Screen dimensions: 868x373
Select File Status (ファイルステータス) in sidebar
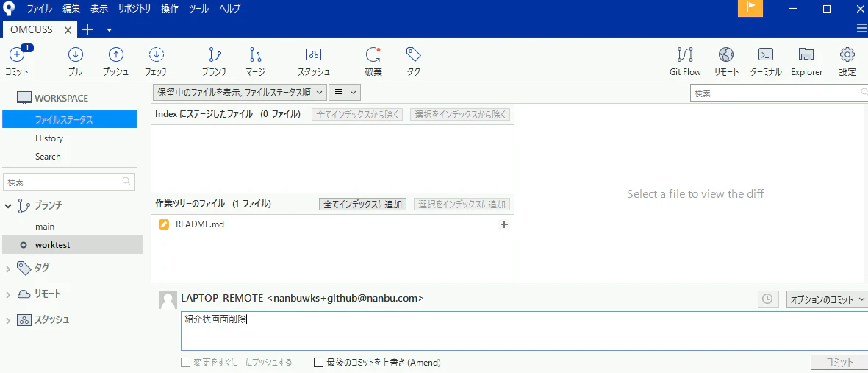(69, 119)
